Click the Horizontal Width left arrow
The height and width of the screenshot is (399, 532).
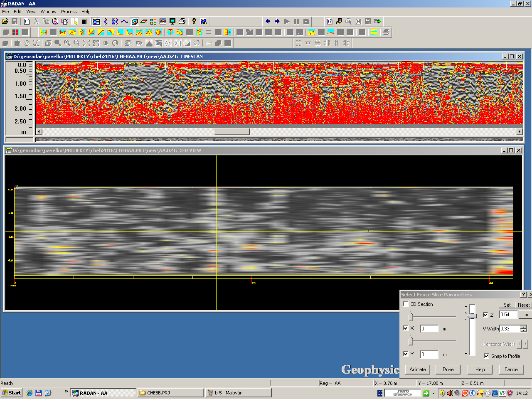pos(519,344)
